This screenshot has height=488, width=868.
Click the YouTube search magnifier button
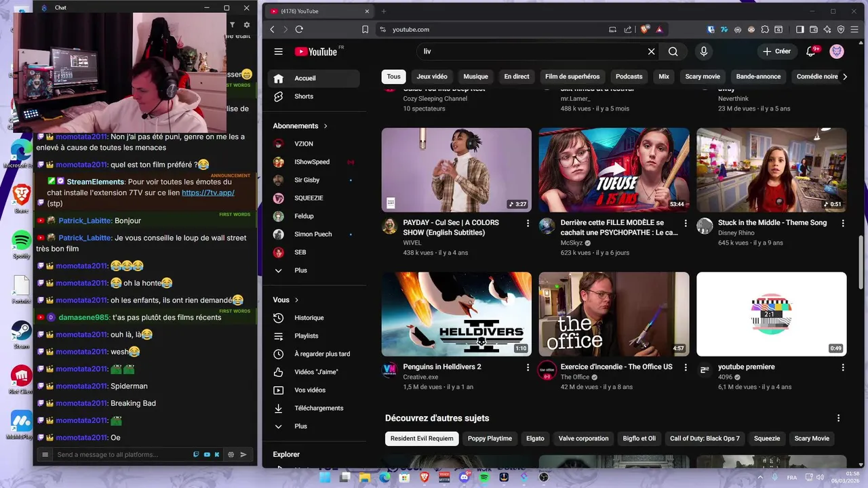(x=673, y=52)
